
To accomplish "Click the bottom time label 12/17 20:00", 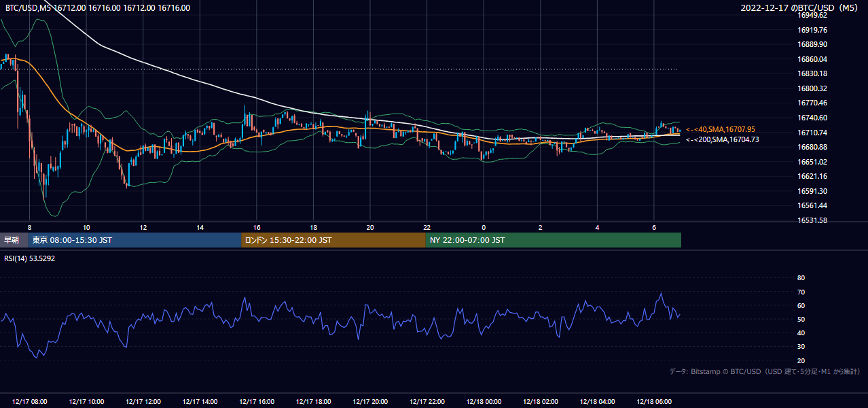I will (x=370, y=402).
